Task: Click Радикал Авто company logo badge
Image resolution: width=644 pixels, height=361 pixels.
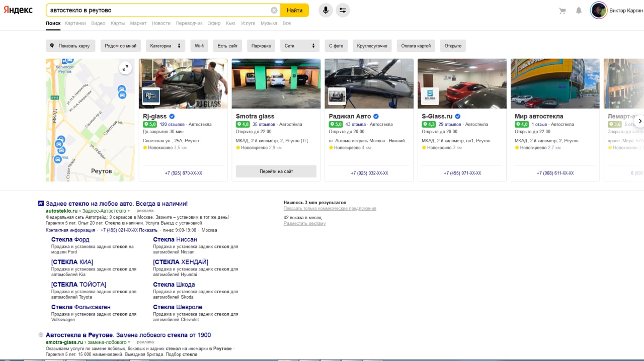Action: (x=337, y=96)
